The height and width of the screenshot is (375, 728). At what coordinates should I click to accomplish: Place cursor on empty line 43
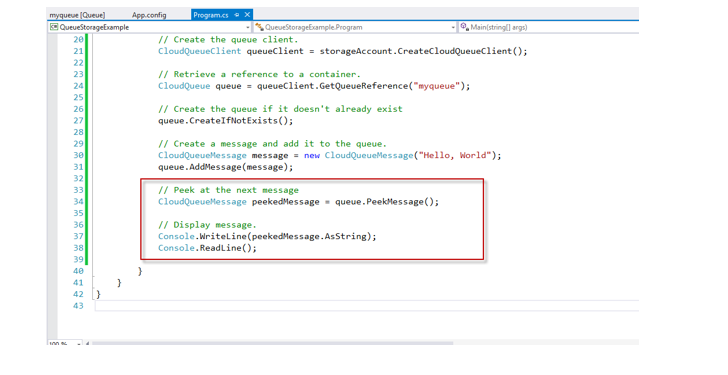pyautogui.click(x=367, y=306)
